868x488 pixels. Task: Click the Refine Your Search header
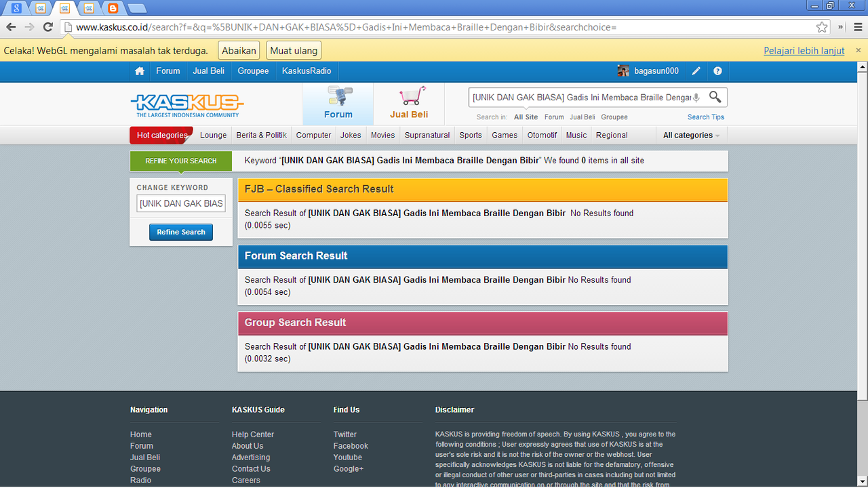pyautogui.click(x=181, y=161)
